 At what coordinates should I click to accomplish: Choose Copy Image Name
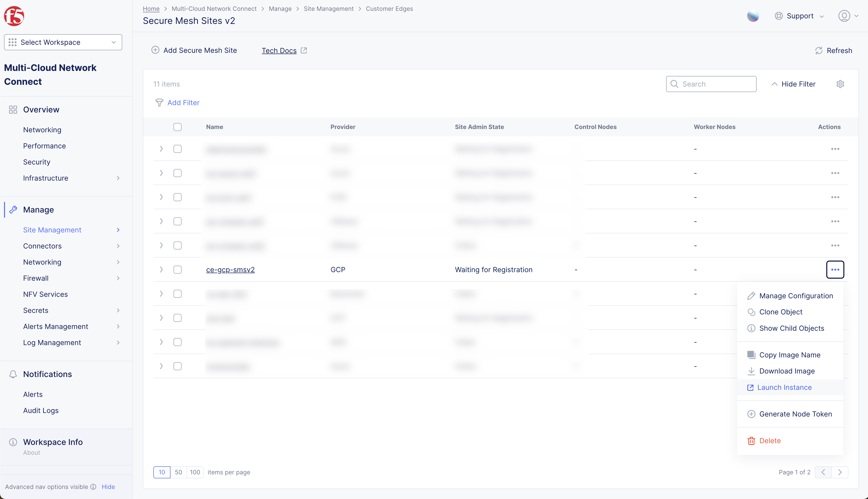click(x=790, y=355)
